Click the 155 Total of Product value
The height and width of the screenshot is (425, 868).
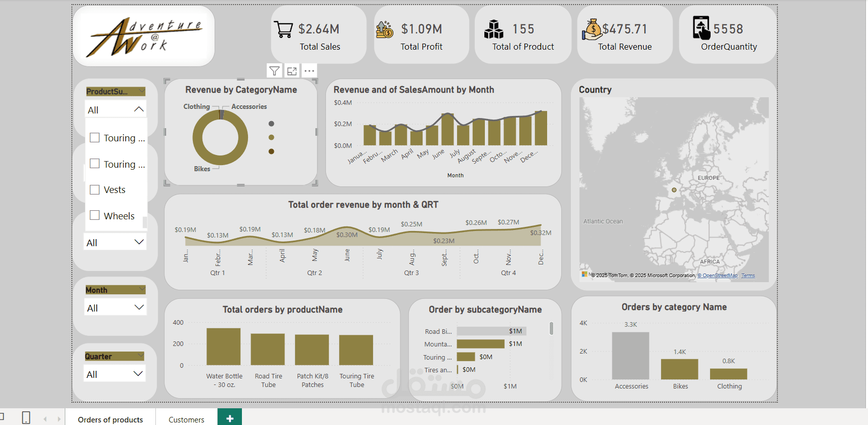(523, 29)
